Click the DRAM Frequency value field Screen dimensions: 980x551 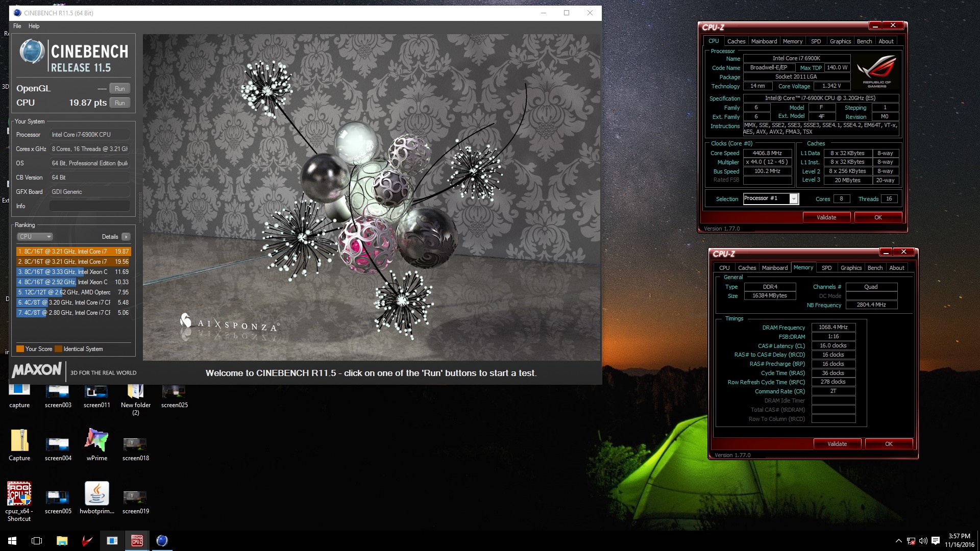pos(833,328)
